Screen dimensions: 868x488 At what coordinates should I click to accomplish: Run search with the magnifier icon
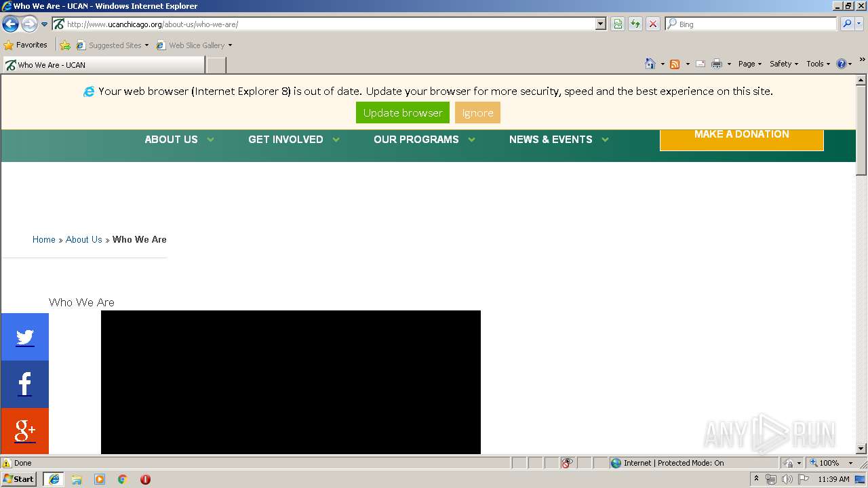(x=847, y=24)
